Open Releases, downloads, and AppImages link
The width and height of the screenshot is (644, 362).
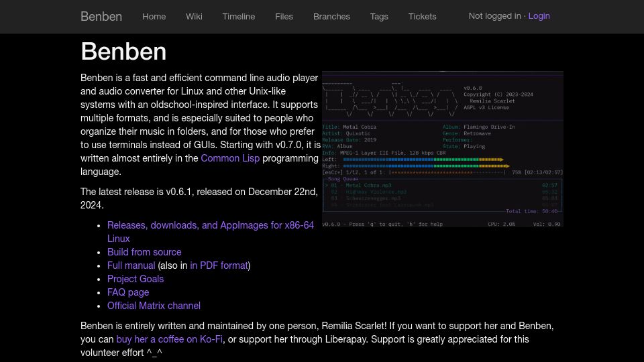210,232
